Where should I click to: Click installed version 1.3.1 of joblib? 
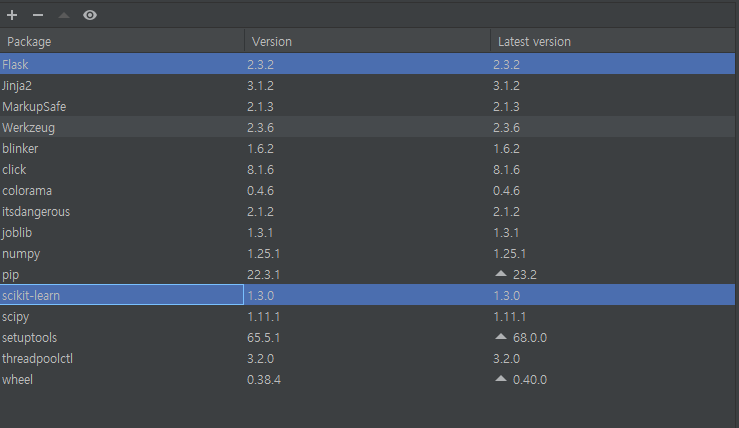[x=260, y=232]
